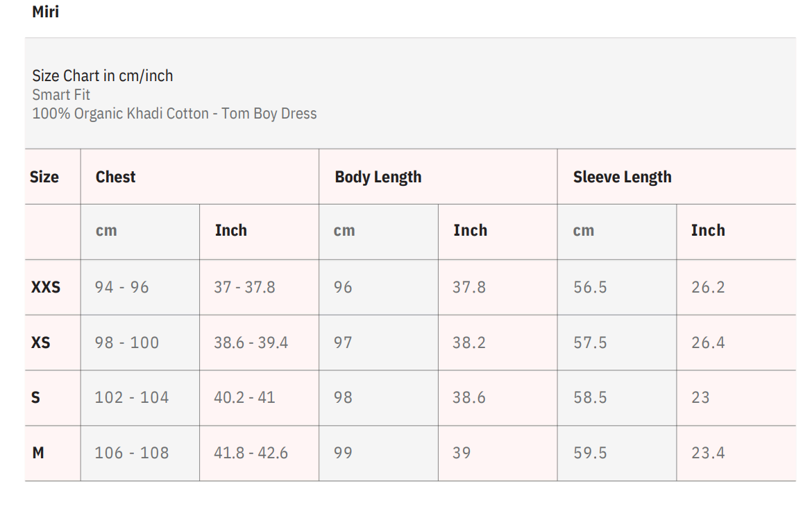Click the Body Length column header
Screen dimensions: 812x511
coord(378,177)
